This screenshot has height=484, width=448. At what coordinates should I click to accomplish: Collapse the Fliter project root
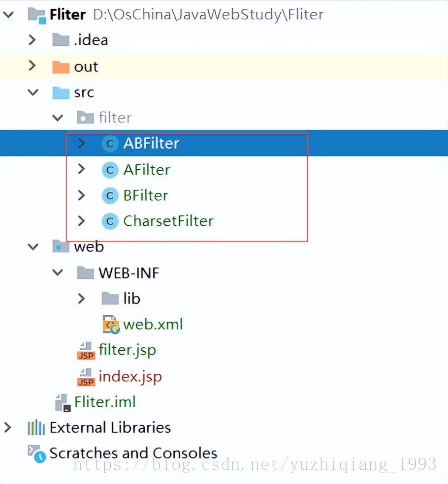(x=8, y=14)
